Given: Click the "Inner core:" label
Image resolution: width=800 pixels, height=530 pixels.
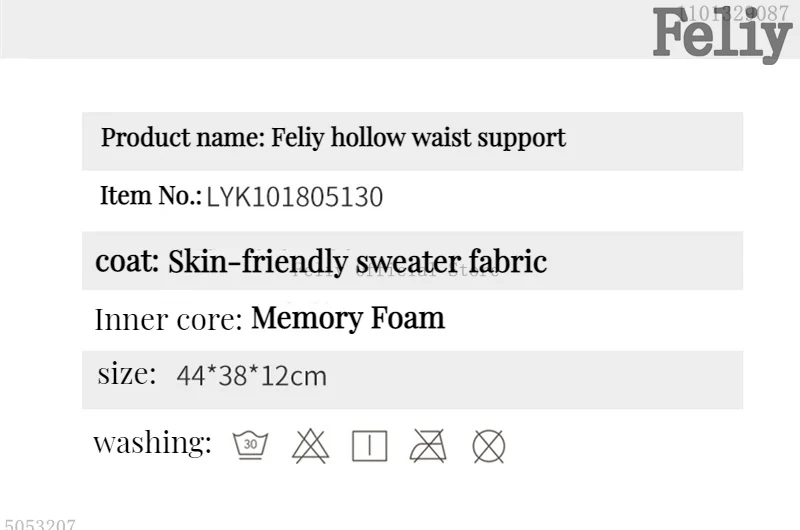Looking at the screenshot, I should pyautogui.click(x=168, y=320).
